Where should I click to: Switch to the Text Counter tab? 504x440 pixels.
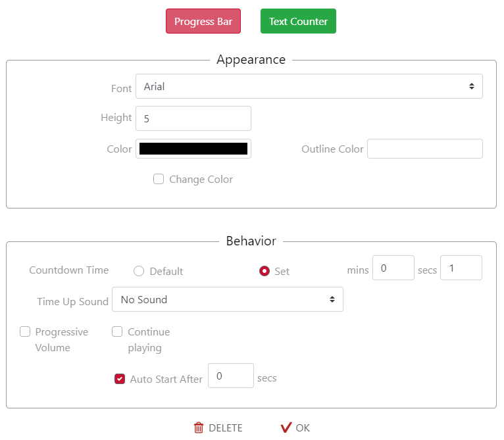[x=298, y=22]
